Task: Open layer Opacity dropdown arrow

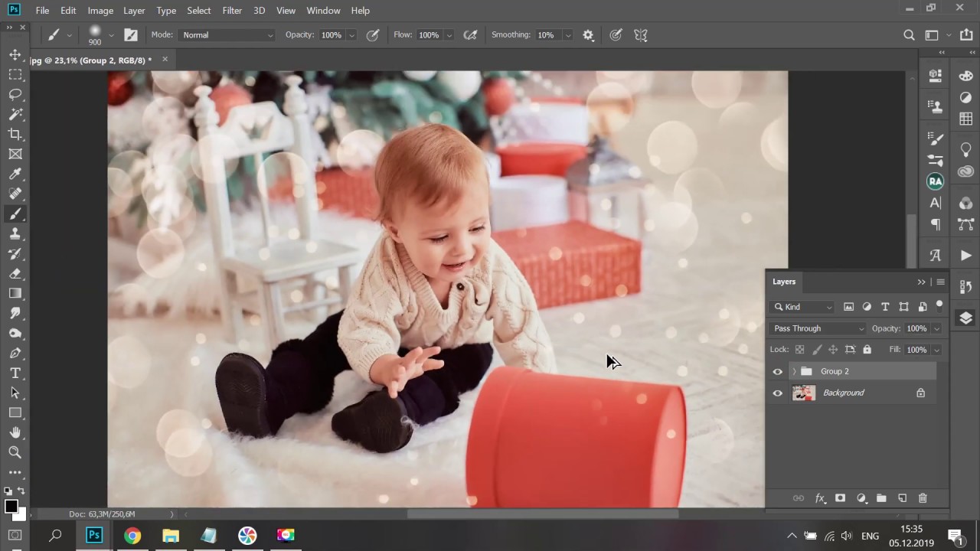Action: click(x=936, y=328)
